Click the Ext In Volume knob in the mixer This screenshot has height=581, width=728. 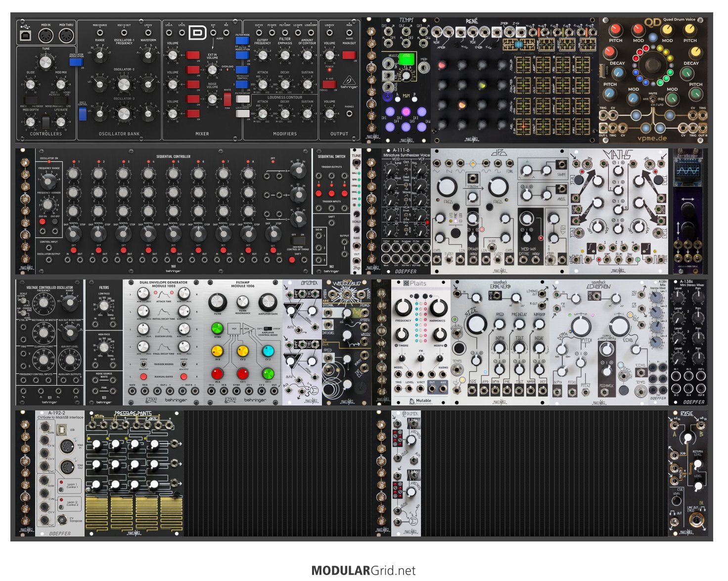point(212,70)
